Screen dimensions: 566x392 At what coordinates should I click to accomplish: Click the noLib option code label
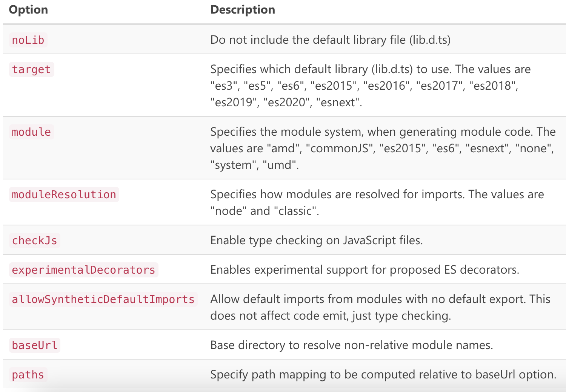28,40
